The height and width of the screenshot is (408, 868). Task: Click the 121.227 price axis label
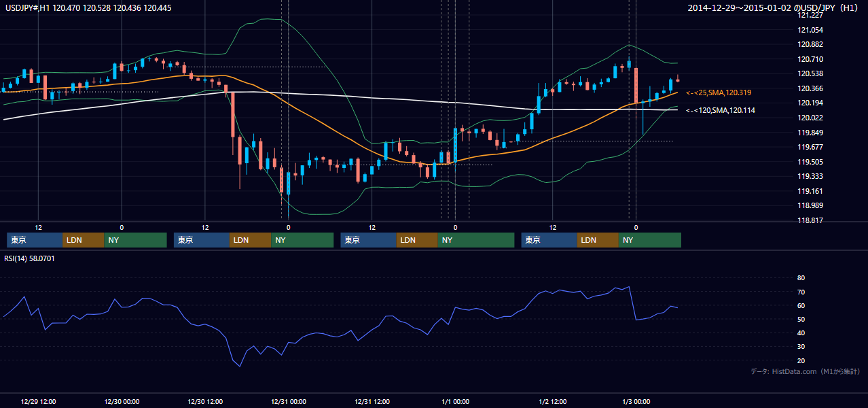click(x=810, y=15)
